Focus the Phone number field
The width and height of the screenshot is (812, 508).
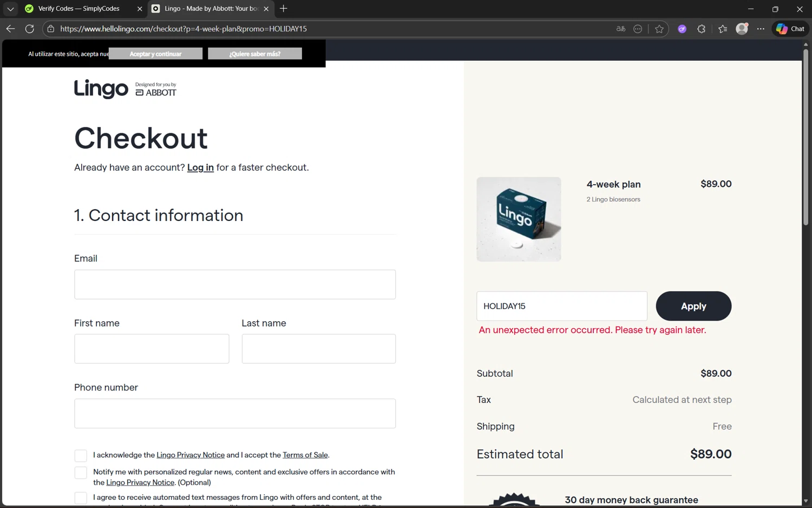coord(235,414)
